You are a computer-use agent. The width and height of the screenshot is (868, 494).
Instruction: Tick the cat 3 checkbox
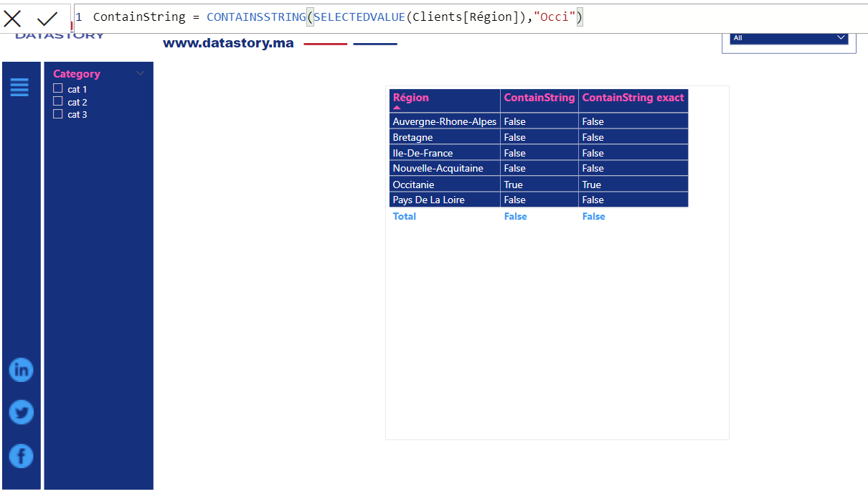[x=58, y=114]
